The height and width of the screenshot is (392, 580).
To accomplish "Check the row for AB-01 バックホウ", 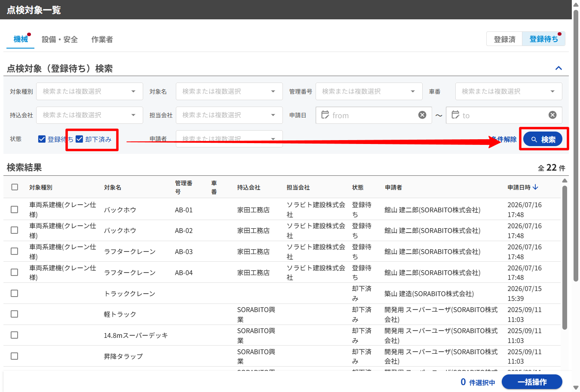I will coord(14,209).
